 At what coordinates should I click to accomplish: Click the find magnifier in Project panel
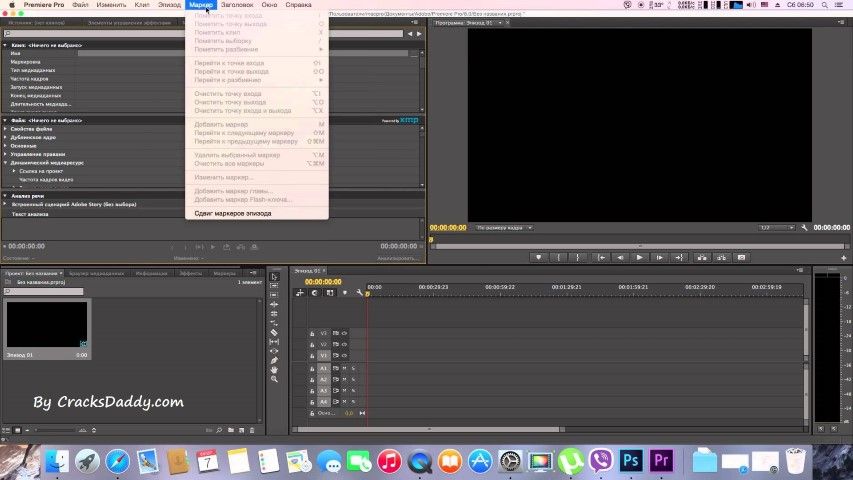click(219, 430)
